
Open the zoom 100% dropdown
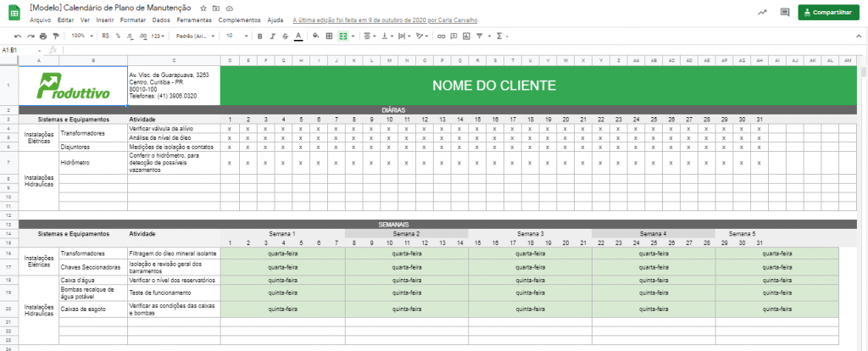point(82,36)
